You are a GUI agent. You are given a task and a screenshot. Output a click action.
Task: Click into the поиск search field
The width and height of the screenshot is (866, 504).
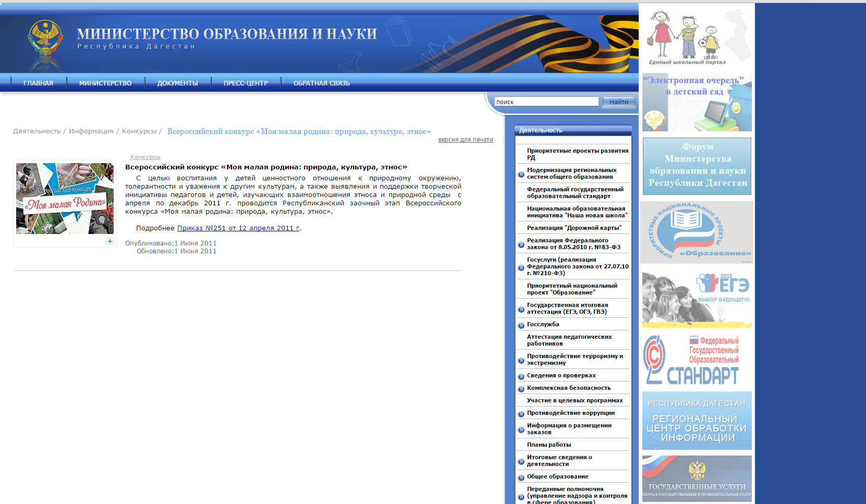(546, 102)
